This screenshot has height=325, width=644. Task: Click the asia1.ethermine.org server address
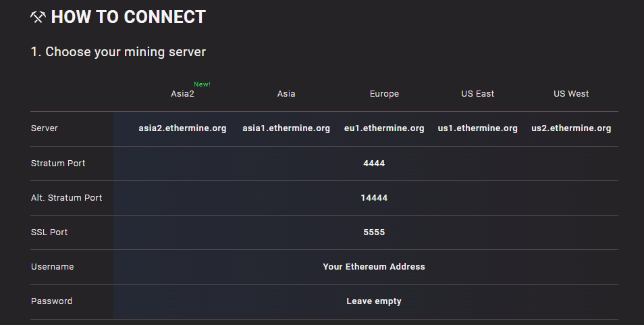[x=286, y=128]
